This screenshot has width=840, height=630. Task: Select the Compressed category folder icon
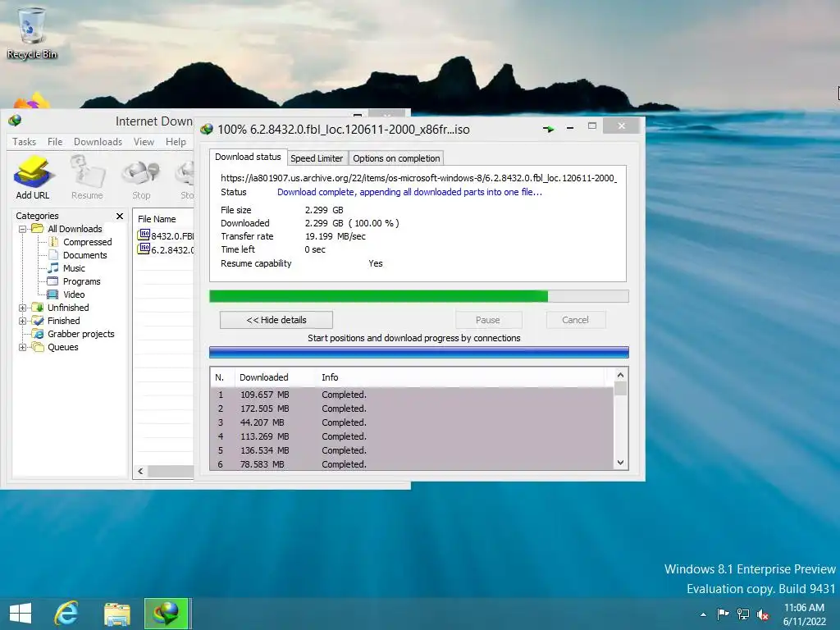click(x=53, y=242)
